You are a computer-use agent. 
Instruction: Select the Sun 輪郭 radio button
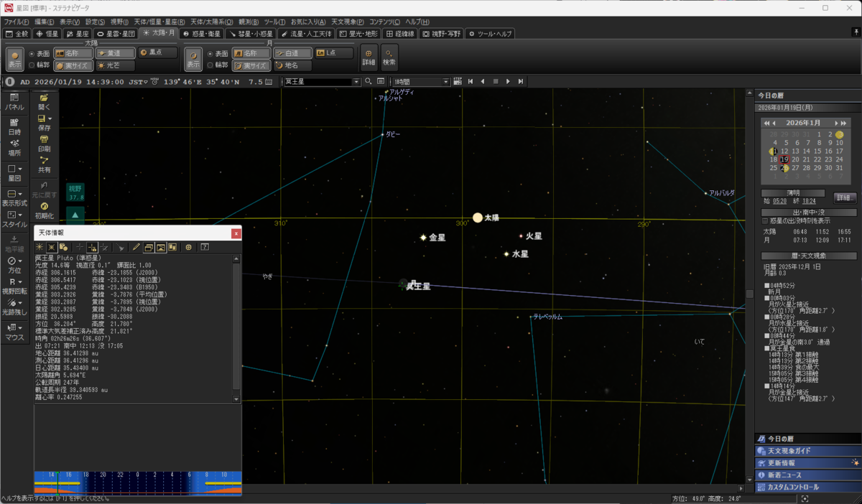point(32,65)
